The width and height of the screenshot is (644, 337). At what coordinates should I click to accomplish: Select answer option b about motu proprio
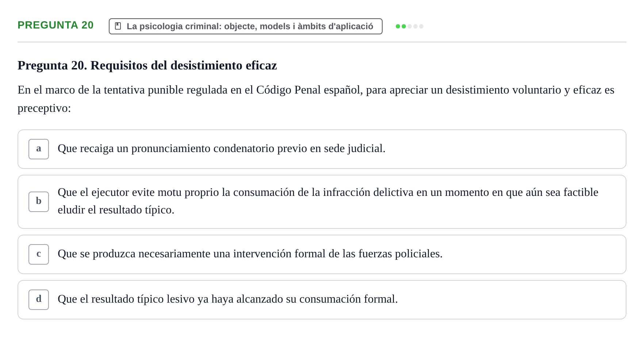322,202
